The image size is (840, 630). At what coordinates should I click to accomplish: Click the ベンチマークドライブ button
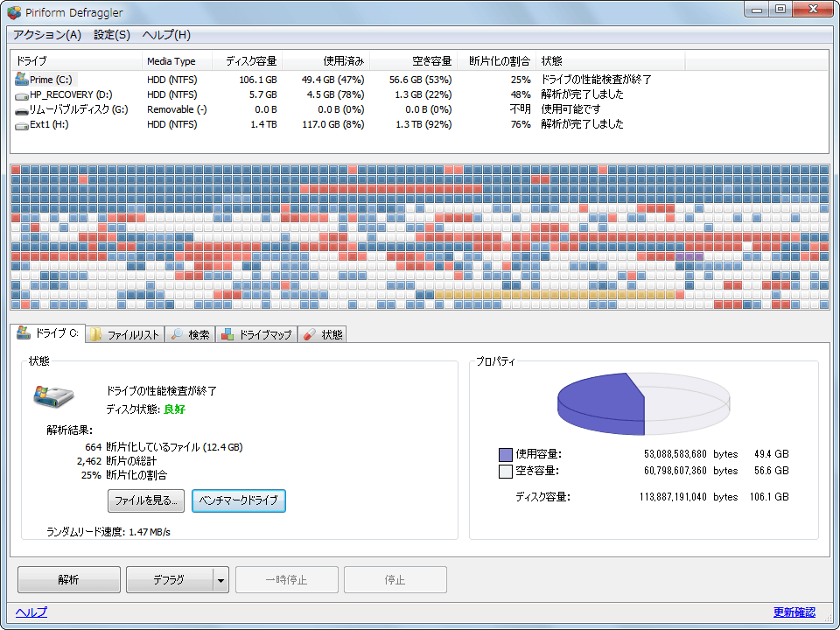point(238,500)
